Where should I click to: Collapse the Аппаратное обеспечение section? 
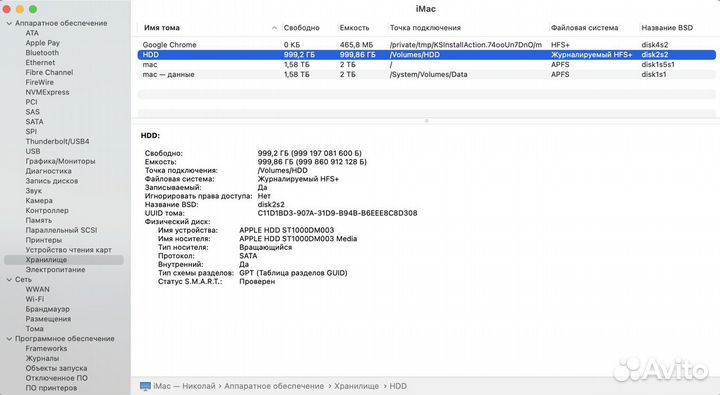click(9, 23)
